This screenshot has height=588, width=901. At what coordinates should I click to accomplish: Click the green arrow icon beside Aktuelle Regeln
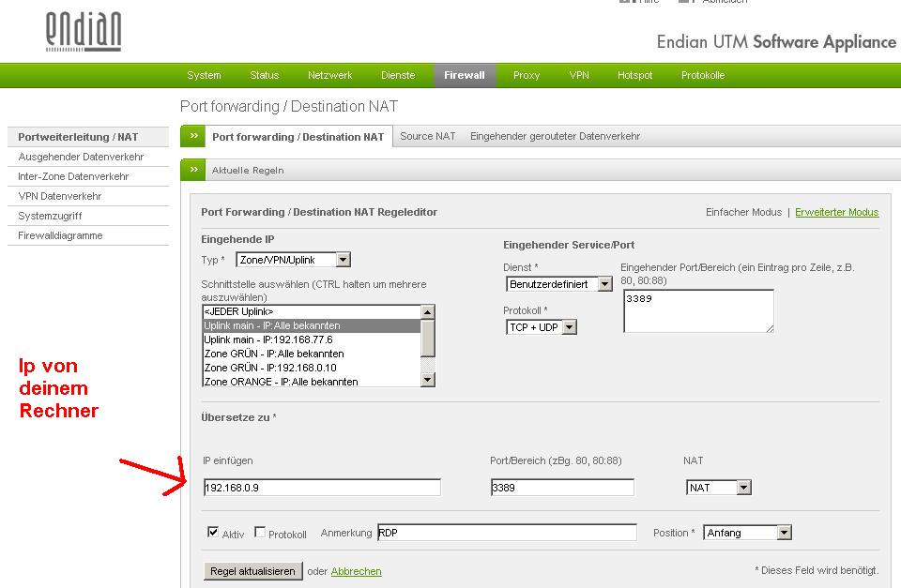193,170
